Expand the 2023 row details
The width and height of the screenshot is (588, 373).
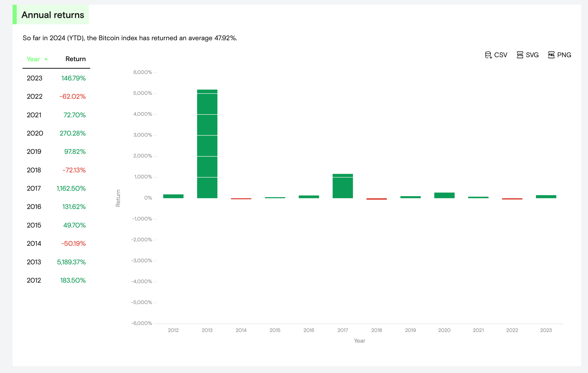[34, 78]
